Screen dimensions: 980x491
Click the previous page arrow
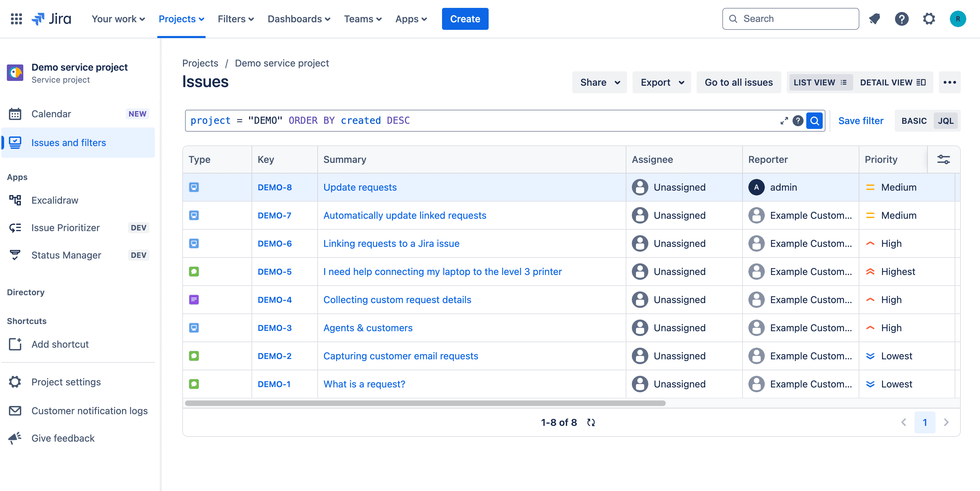click(x=904, y=422)
